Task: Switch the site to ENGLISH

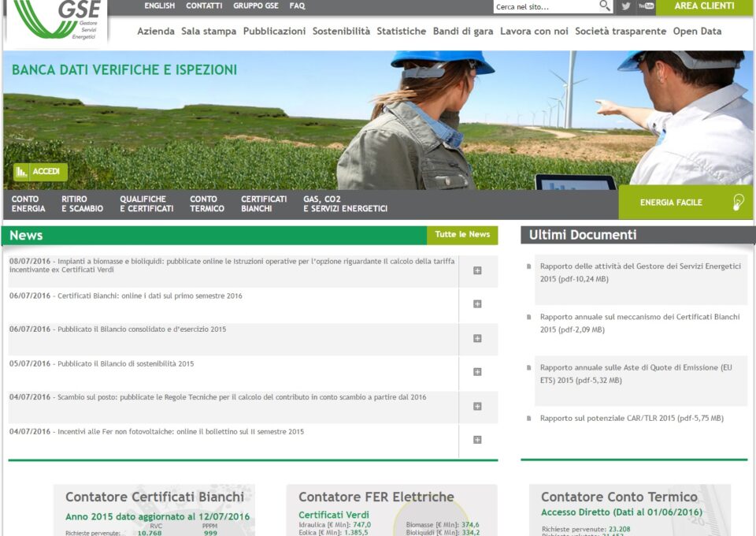Action: coord(160,6)
